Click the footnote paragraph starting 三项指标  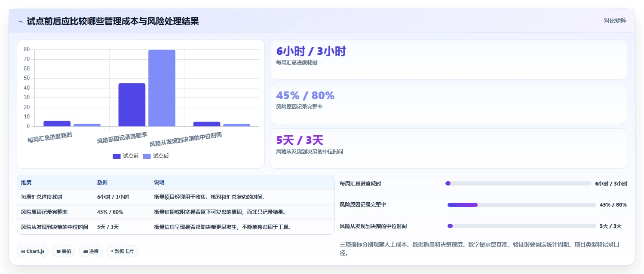[x=481, y=249]
